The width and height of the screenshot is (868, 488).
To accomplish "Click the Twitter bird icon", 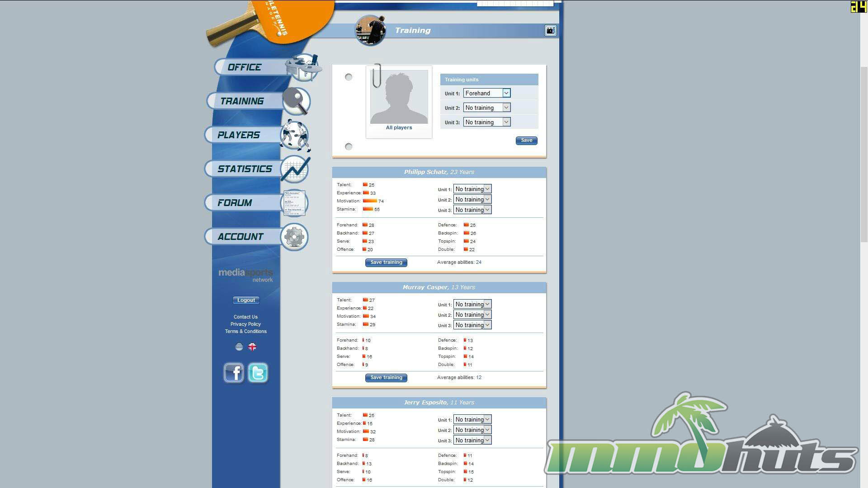I will click(x=258, y=373).
